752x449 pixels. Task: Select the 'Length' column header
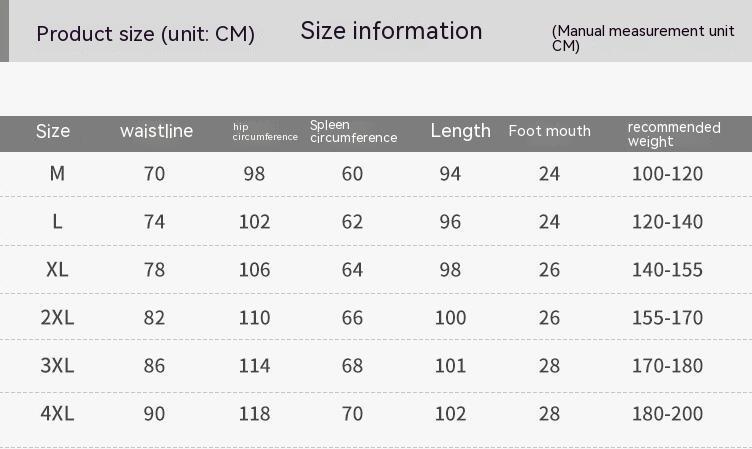click(x=460, y=131)
